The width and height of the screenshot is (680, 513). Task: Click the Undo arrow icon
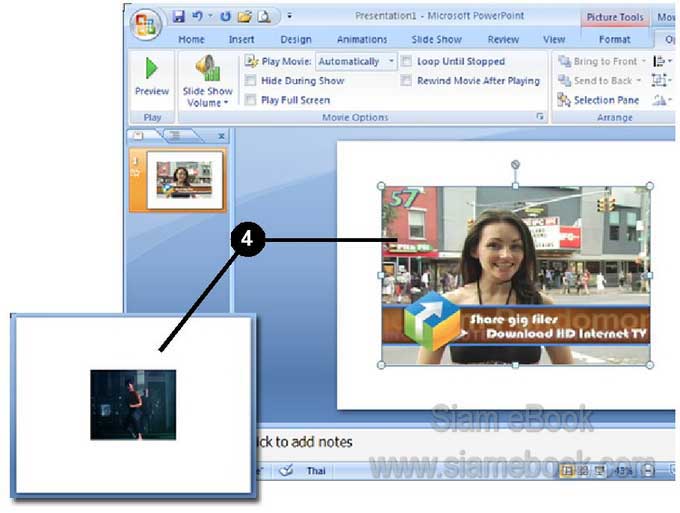[197, 16]
